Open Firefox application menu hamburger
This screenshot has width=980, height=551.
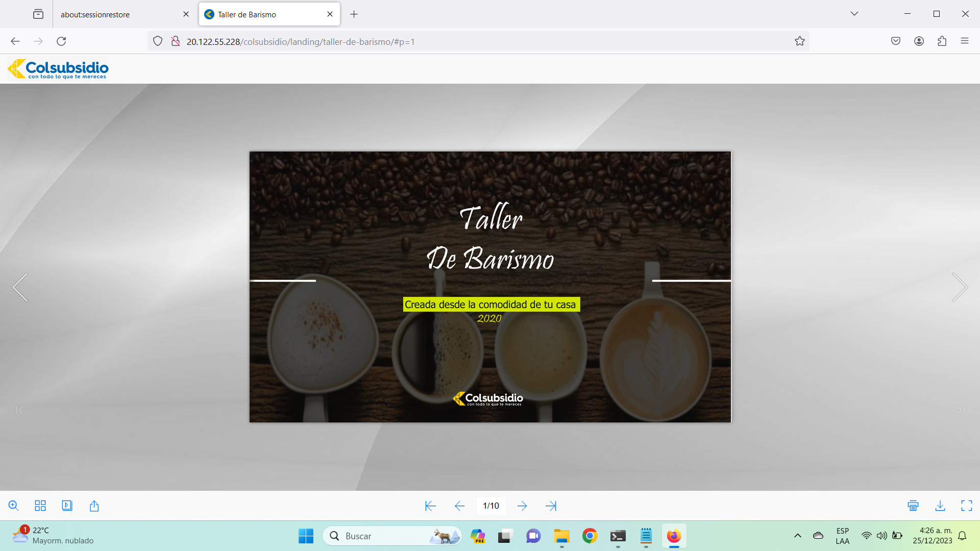pos(965,41)
